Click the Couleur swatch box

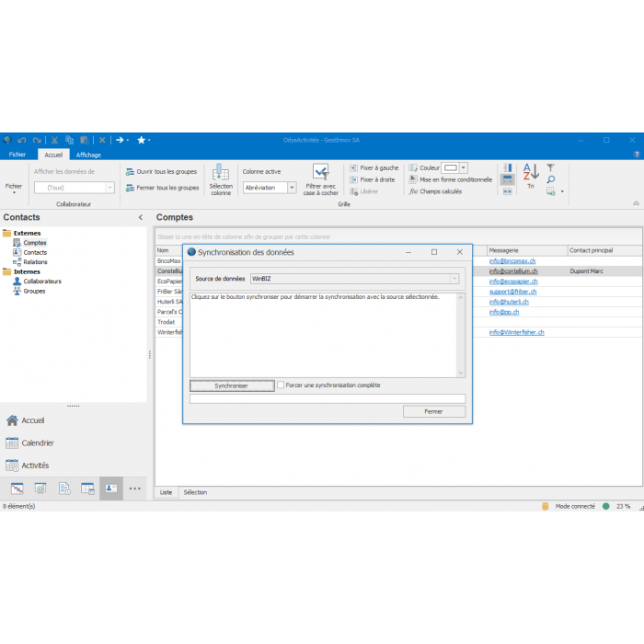click(x=451, y=167)
